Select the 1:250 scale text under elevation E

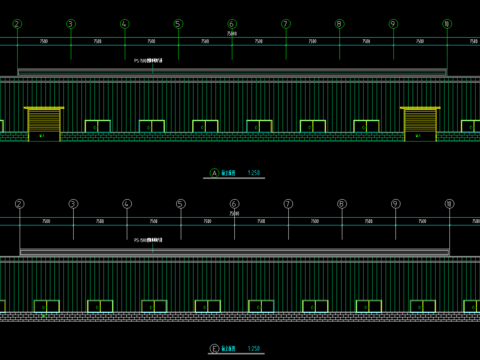pyautogui.click(x=254, y=348)
